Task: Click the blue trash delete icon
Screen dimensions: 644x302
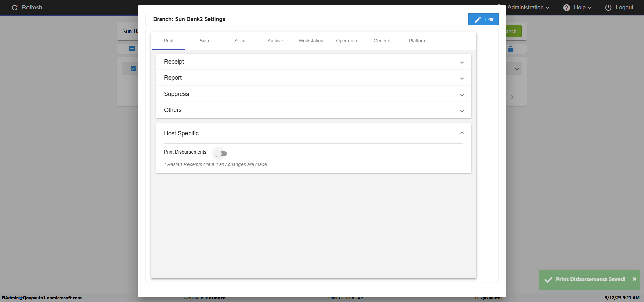Action: pos(511,49)
